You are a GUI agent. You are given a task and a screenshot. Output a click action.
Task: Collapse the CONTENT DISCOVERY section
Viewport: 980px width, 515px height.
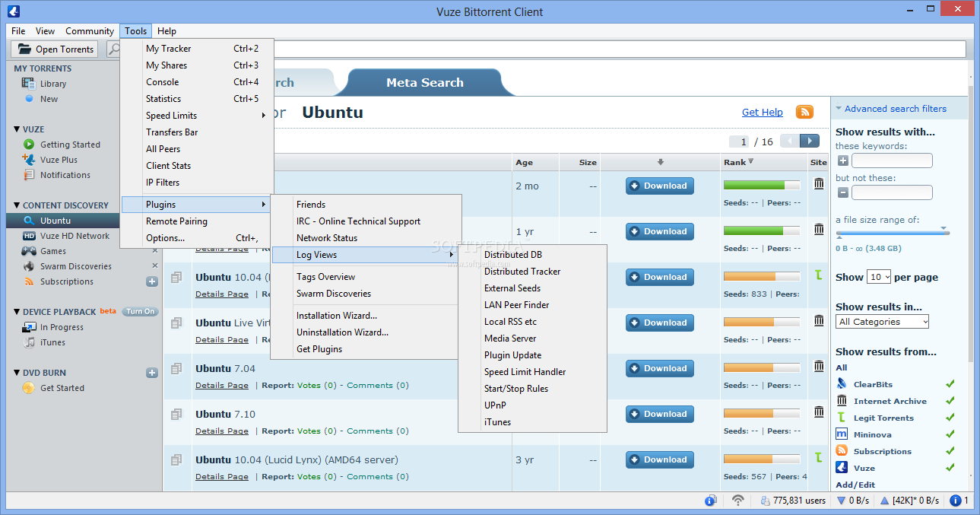tap(17, 205)
